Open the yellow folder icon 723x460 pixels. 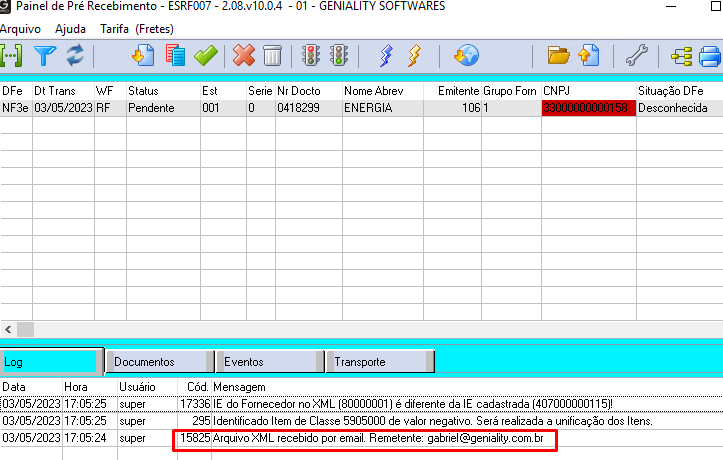[x=559, y=55]
